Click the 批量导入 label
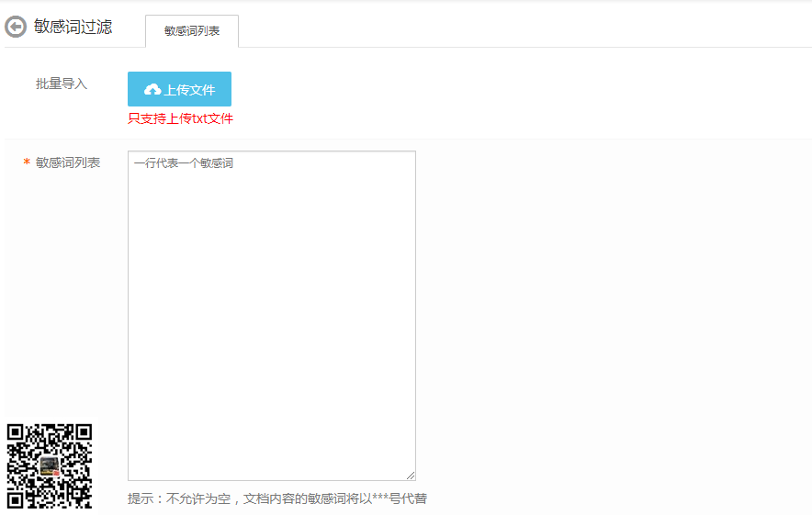Screen dimensions: 812x515 click(x=62, y=84)
